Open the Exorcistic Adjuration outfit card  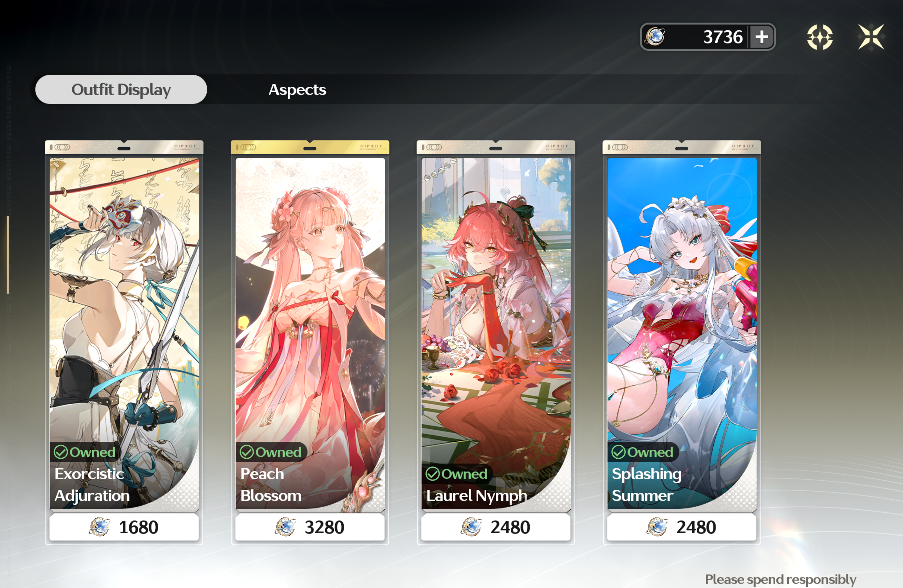point(124,333)
